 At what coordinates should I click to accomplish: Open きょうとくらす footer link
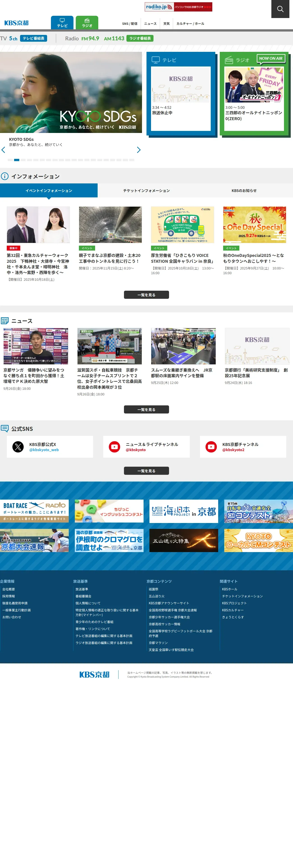click(233, 617)
